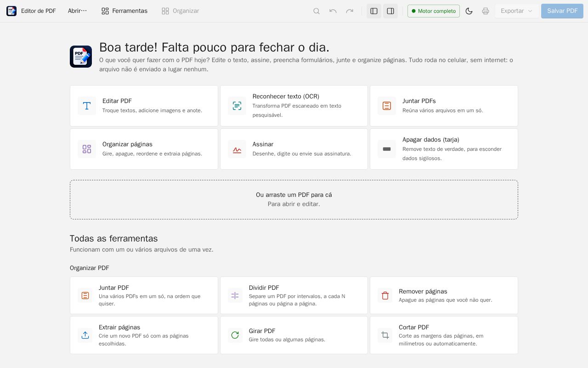Switch to the Organizar tab
The width and height of the screenshot is (588, 368).
pyautogui.click(x=181, y=11)
